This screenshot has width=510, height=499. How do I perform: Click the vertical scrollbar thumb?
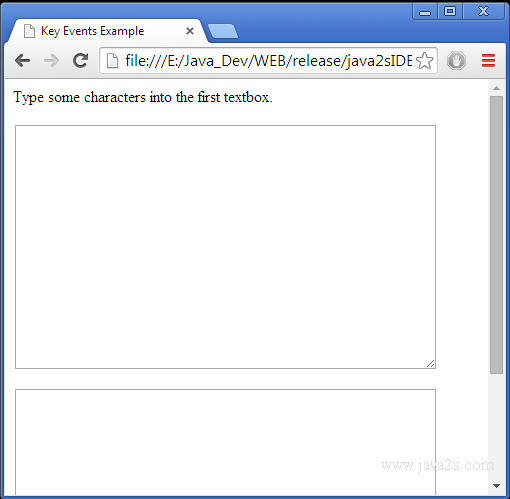click(496, 235)
